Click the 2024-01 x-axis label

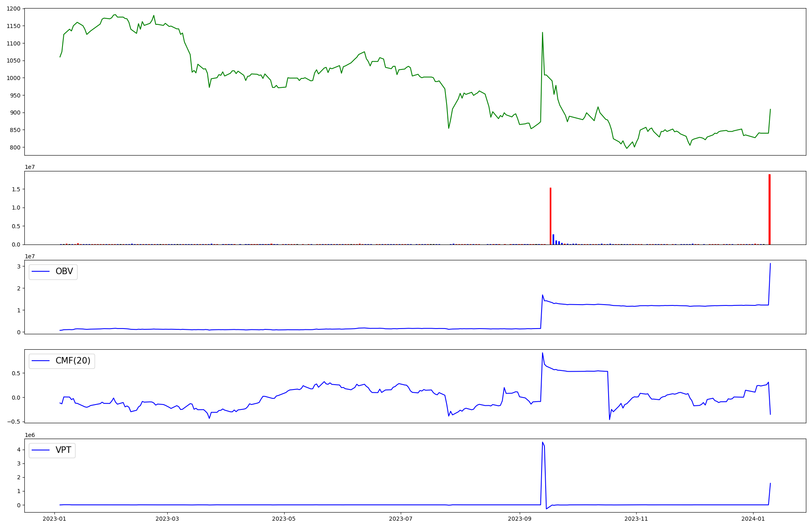753,519
